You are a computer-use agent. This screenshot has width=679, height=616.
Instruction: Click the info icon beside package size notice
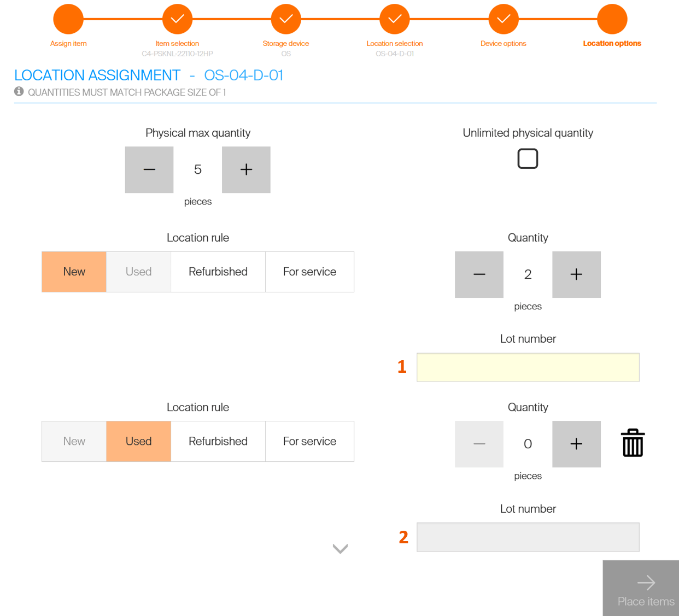click(x=19, y=92)
